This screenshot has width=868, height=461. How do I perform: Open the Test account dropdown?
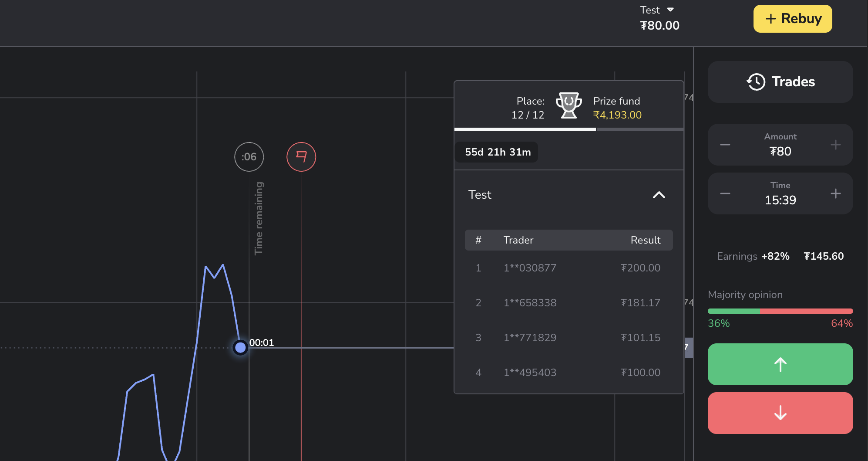pyautogui.click(x=657, y=10)
